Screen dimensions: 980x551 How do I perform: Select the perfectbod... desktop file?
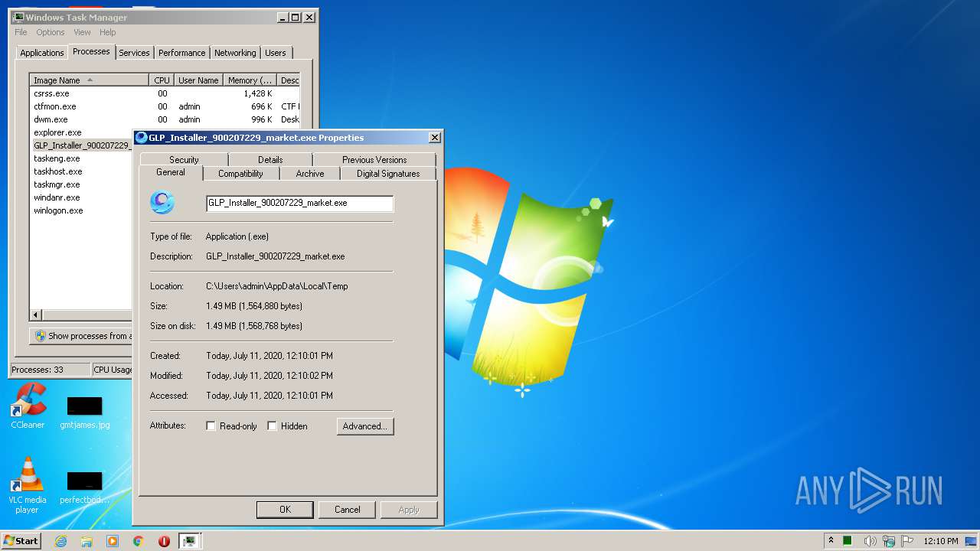click(84, 487)
